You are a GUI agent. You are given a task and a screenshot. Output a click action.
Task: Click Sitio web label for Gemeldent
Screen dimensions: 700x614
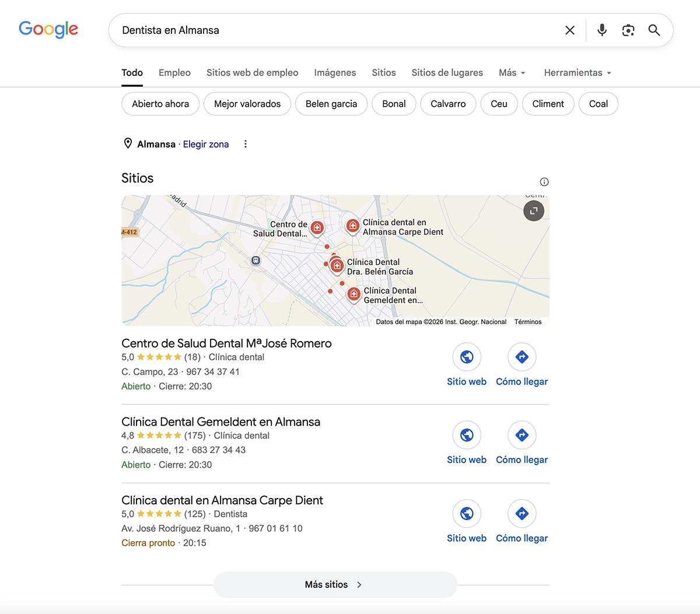pos(467,459)
